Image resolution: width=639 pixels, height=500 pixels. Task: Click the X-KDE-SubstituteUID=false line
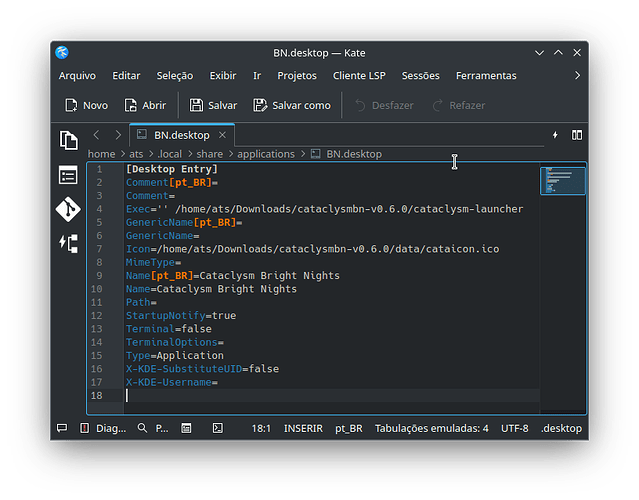click(202, 369)
